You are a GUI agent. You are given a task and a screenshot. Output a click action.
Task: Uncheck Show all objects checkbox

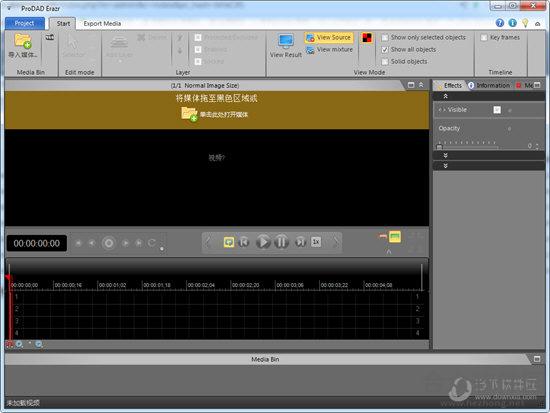coord(385,49)
